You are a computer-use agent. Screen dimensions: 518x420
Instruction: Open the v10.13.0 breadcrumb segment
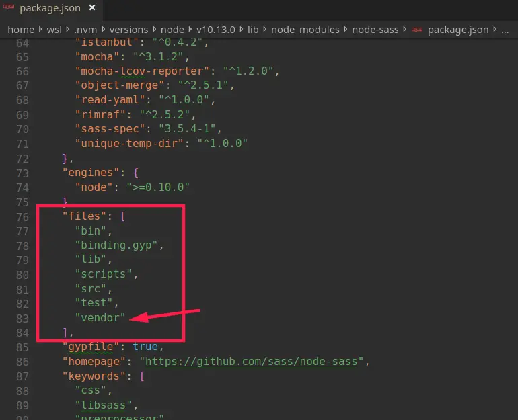pos(216,30)
